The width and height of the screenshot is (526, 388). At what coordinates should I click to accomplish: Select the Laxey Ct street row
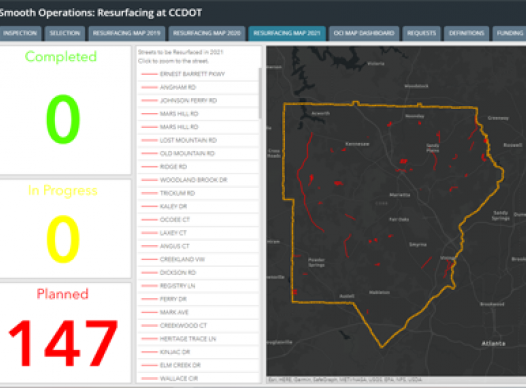[x=198, y=233]
